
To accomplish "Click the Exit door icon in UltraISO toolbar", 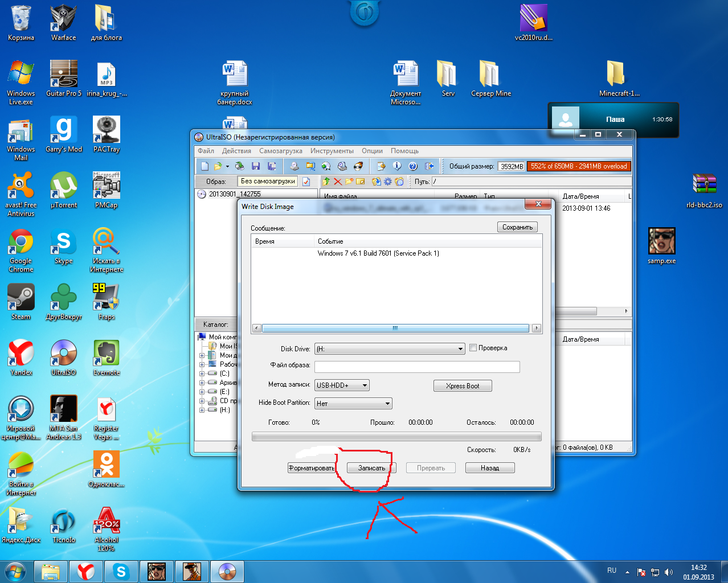I will point(429,166).
